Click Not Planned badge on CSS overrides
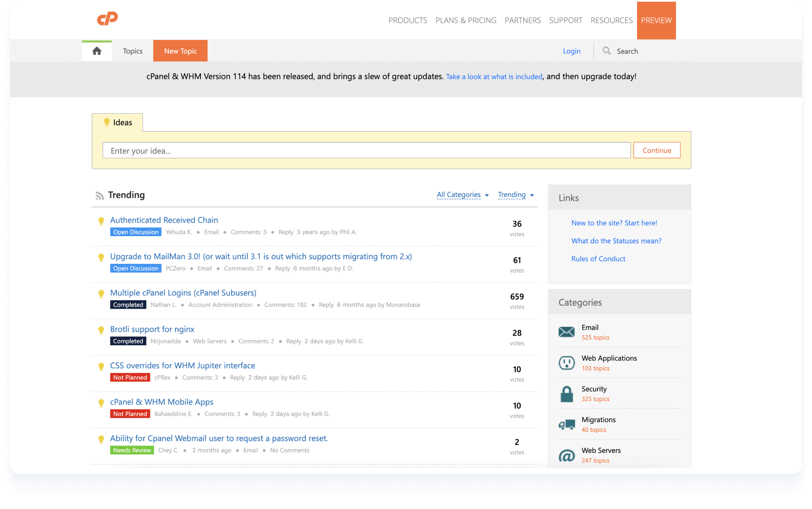 pyautogui.click(x=130, y=378)
